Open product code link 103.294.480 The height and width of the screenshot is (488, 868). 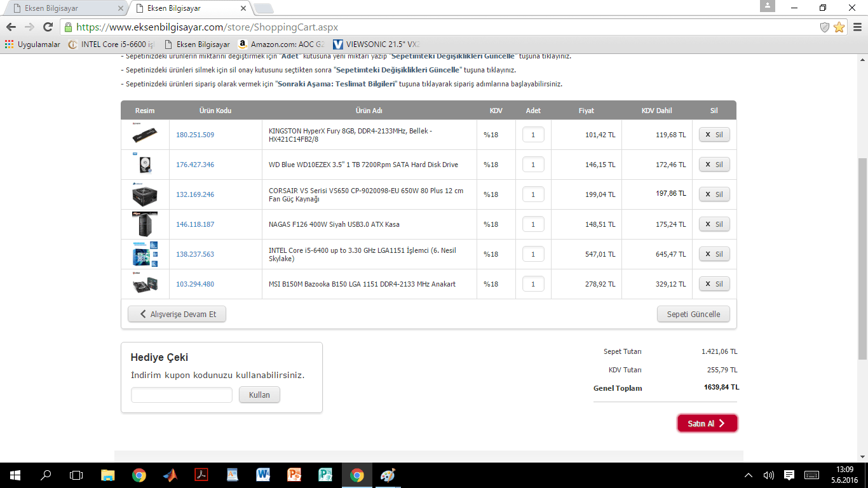coord(195,284)
